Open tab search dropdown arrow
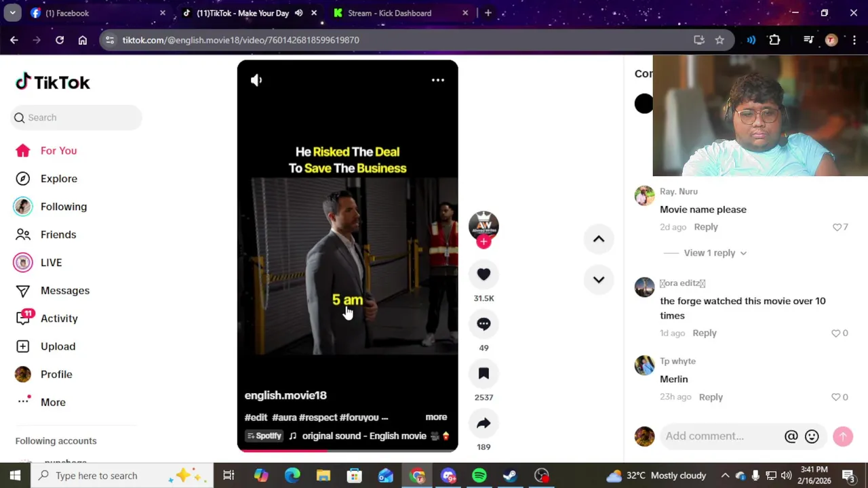This screenshot has height=488, width=868. coord(12,13)
